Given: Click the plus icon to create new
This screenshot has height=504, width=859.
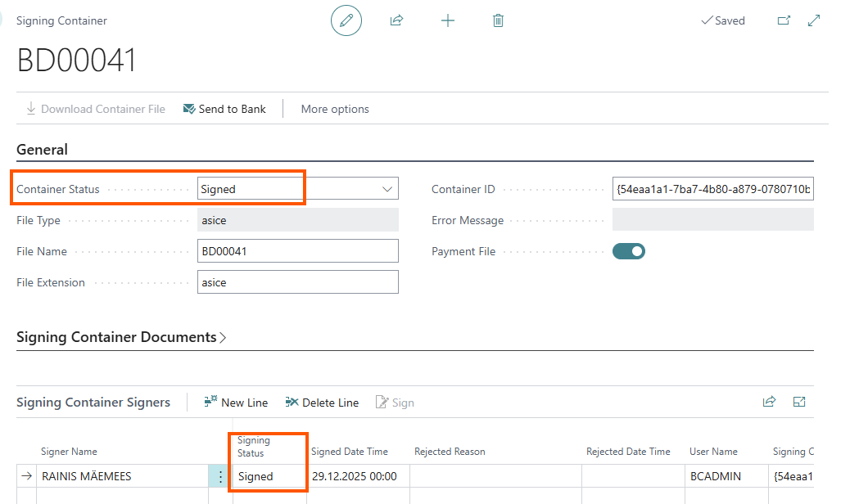Looking at the screenshot, I should (x=448, y=20).
